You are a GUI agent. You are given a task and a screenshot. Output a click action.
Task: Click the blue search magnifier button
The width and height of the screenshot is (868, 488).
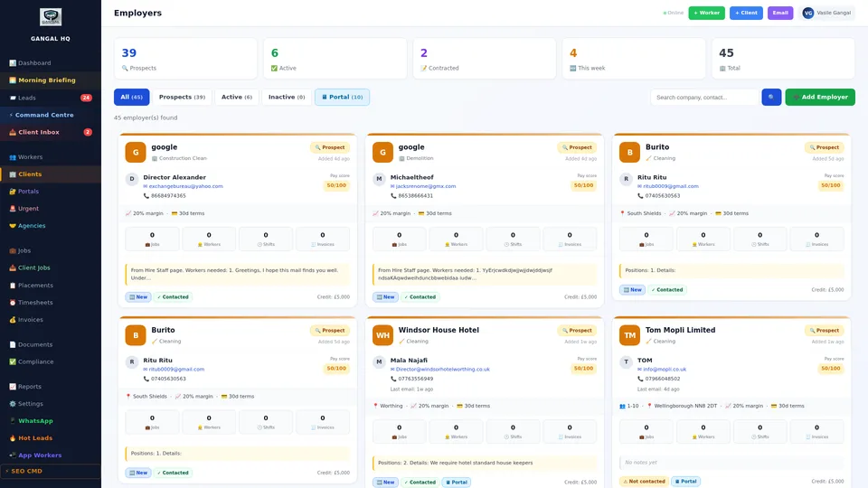coord(771,97)
